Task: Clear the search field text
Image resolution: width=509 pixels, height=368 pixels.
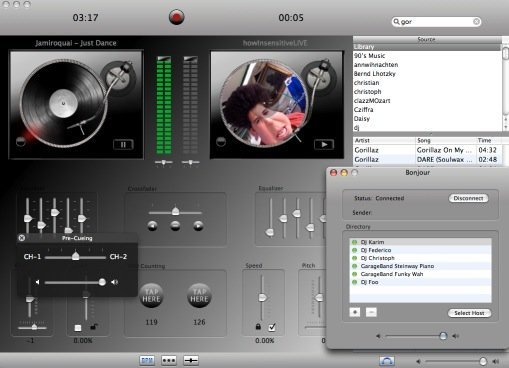Action: 476,22
